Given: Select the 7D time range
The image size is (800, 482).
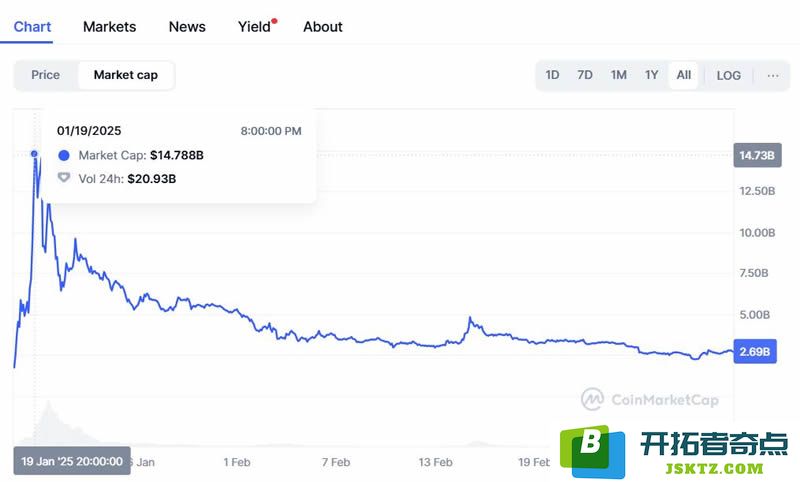Looking at the screenshot, I should (x=585, y=75).
